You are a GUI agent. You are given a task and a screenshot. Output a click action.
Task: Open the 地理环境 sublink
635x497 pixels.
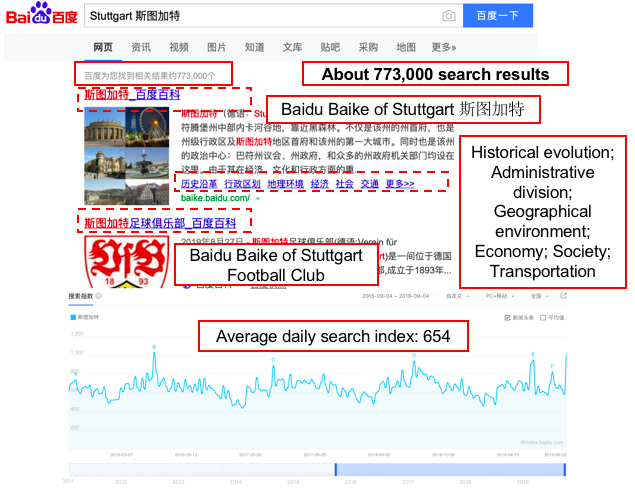tap(286, 184)
